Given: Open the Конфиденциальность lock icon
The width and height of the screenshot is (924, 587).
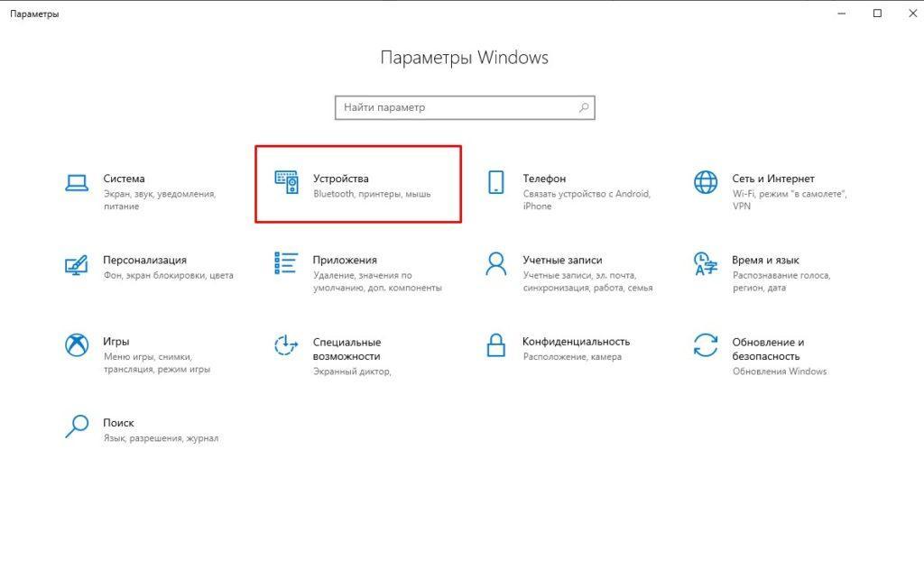Looking at the screenshot, I should pos(496,345).
